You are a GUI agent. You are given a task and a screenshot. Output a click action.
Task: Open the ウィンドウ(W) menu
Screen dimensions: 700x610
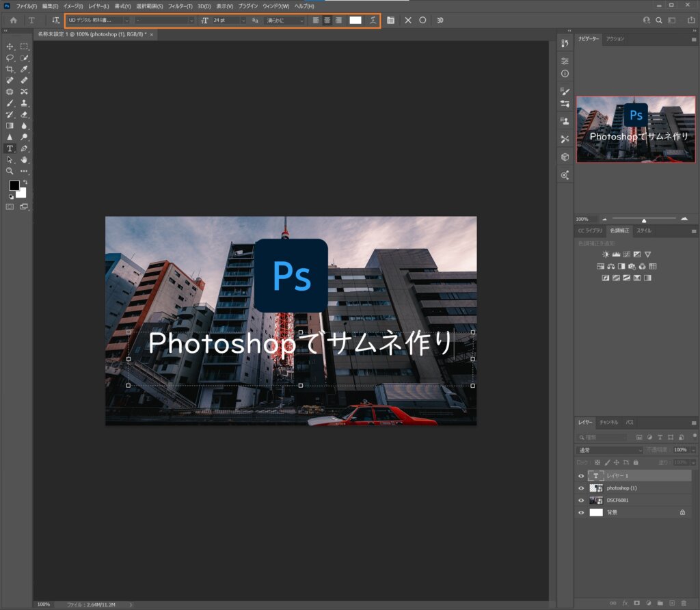(275, 6)
